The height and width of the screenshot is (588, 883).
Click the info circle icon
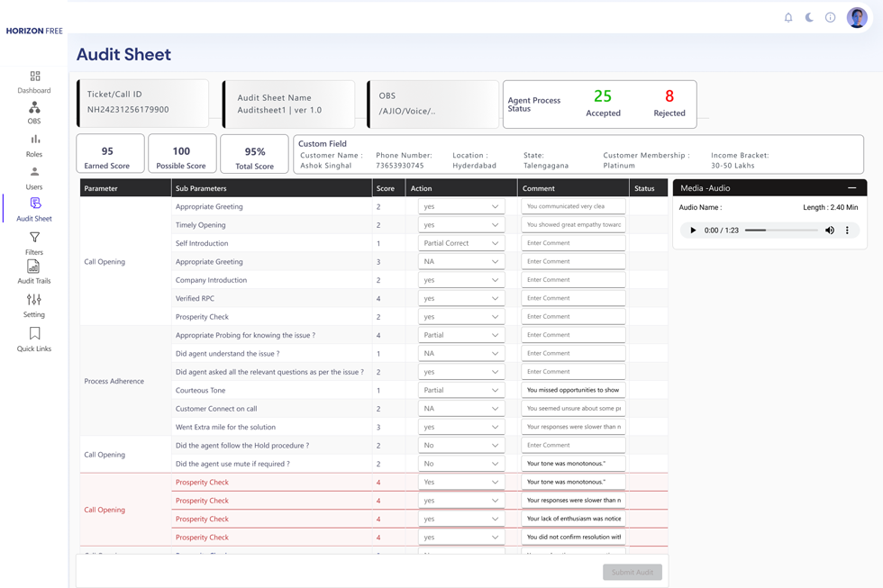pos(831,17)
